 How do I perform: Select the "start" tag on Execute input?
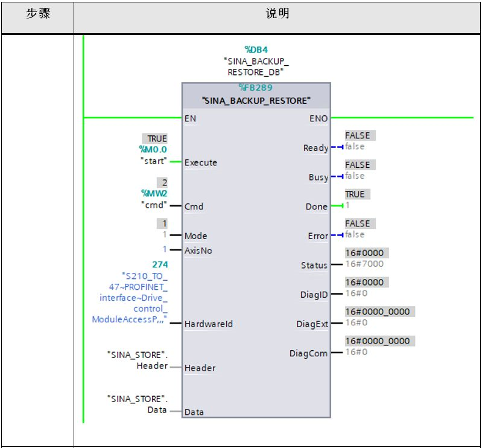tap(153, 161)
